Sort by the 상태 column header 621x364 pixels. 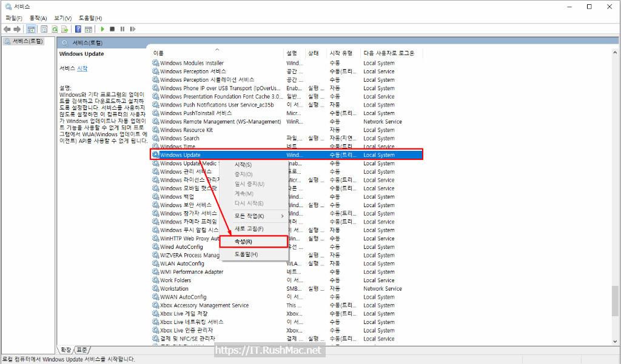316,53
